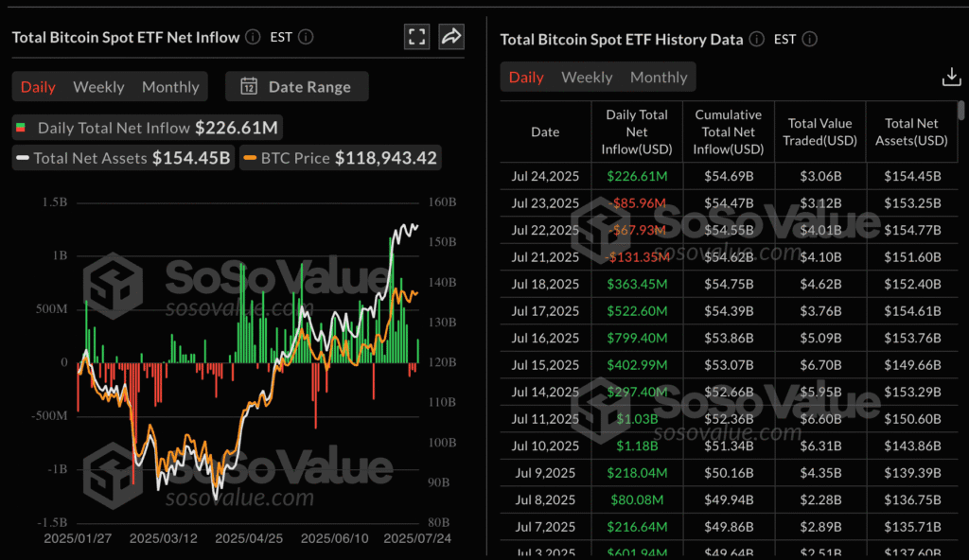Viewport: 969px width, 560px height.
Task: Click the Daily Total Net Inflow column header
Action: [x=637, y=131]
